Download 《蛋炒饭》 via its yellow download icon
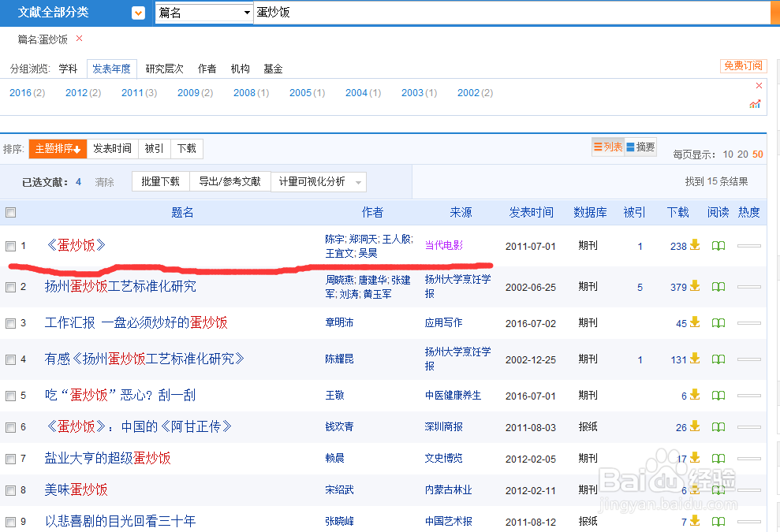The image size is (780, 532). click(693, 245)
